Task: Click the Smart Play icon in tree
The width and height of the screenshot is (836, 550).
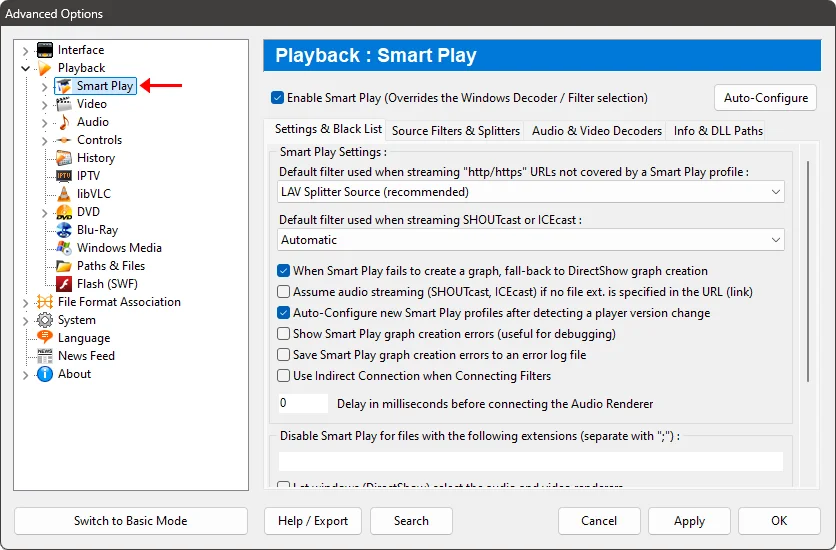Action: pyautogui.click(x=64, y=86)
